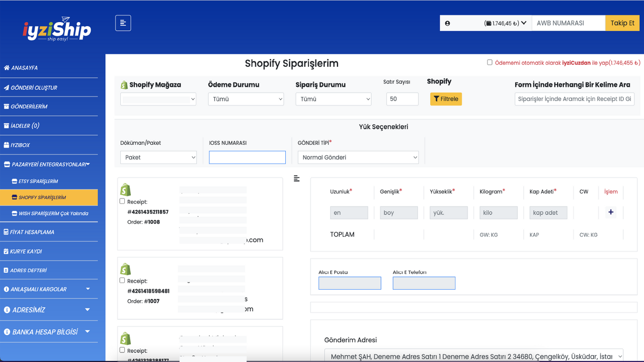Click the Uzunluk 'en' field
The image size is (644, 362).
[x=349, y=213]
